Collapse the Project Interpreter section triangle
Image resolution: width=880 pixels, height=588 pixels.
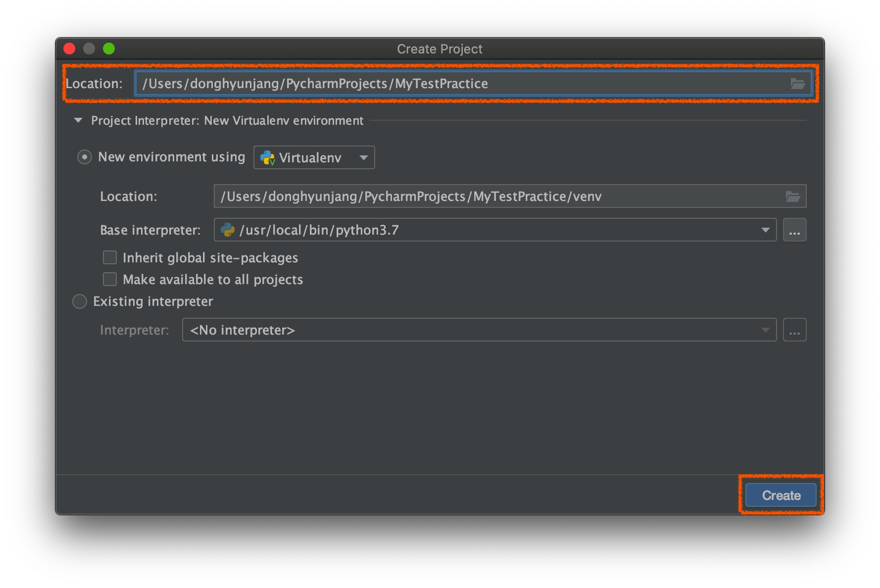tap(78, 120)
